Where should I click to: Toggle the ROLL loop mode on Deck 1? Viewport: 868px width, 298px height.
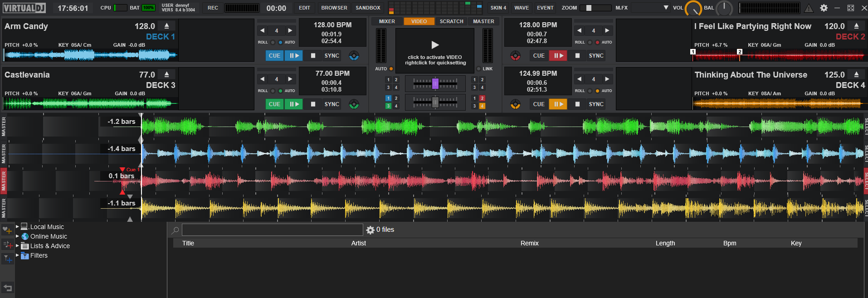click(273, 42)
